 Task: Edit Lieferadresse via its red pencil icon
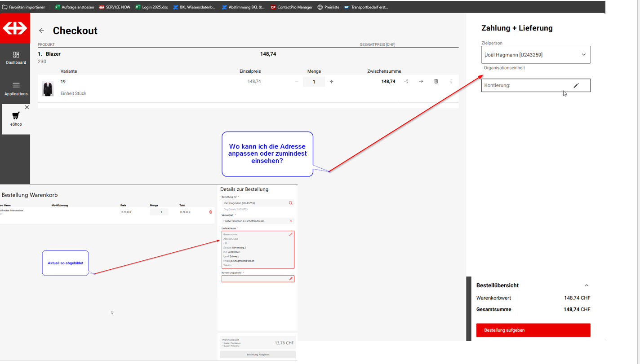pyautogui.click(x=290, y=234)
